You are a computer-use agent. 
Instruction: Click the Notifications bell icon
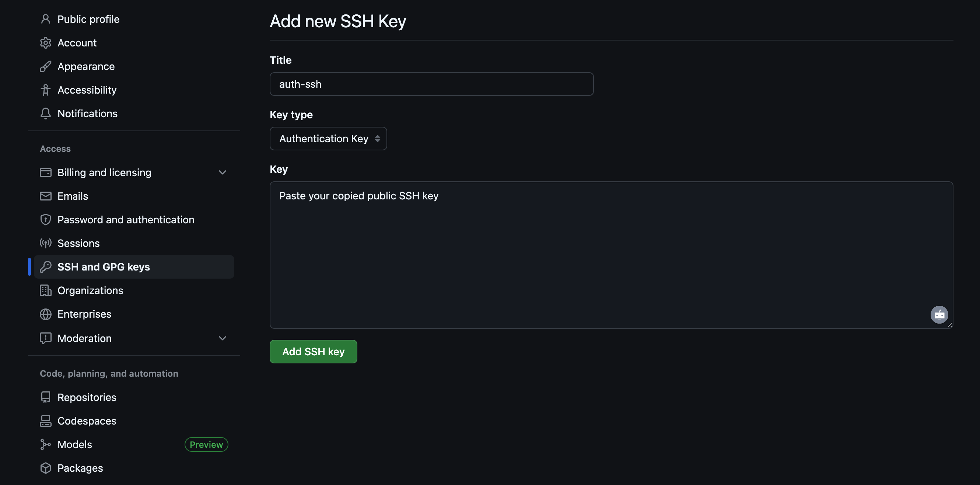point(46,114)
